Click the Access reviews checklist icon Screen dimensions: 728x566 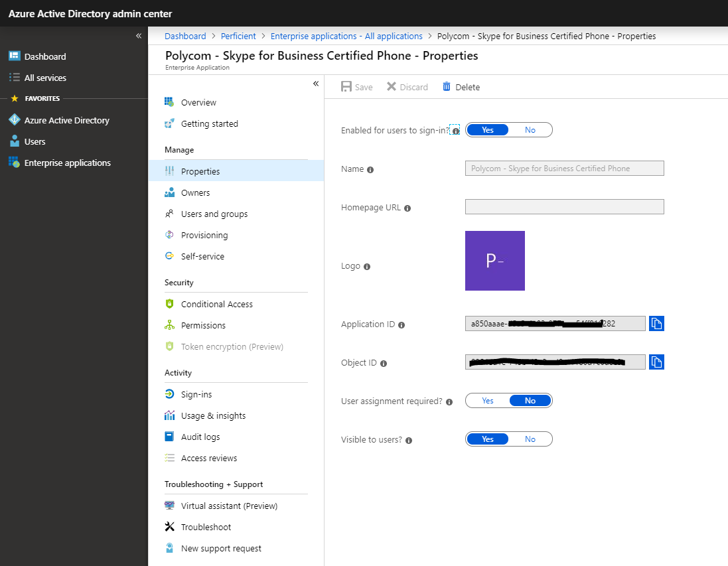click(169, 458)
